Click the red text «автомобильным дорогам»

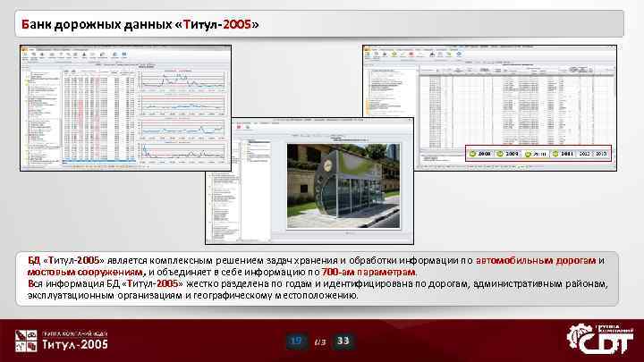(x=536, y=260)
